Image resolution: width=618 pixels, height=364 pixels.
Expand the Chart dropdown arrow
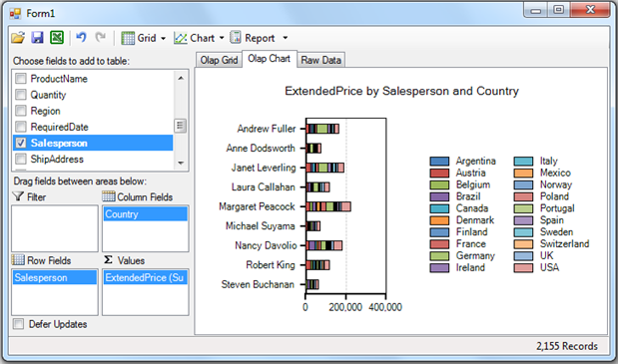tap(222, 38)
